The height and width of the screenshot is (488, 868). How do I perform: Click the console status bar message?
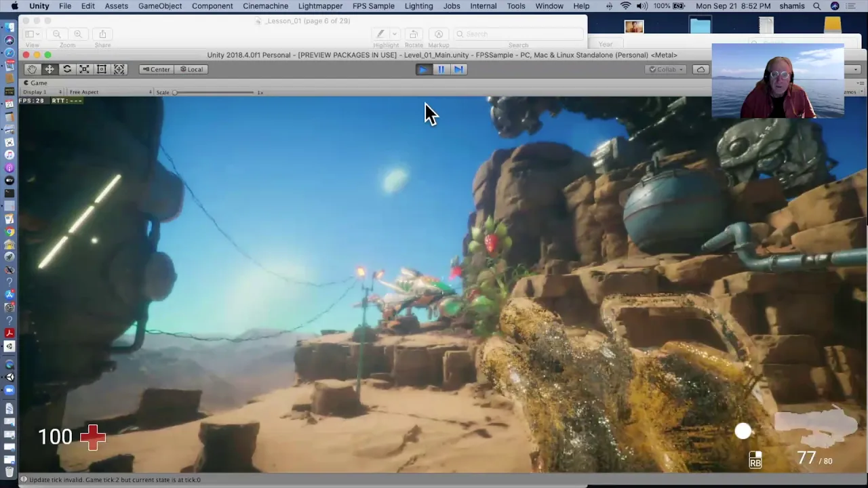coord(115,480)
